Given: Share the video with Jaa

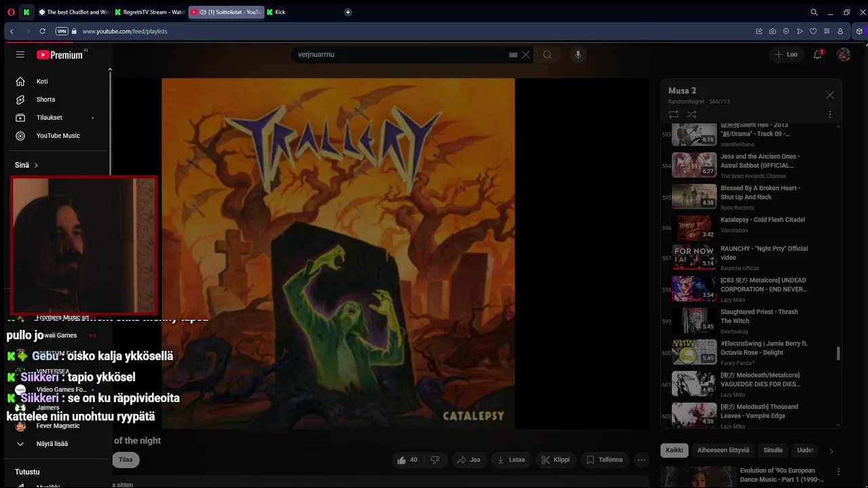Looking at the screenshot, I should [x=469, y=460].
